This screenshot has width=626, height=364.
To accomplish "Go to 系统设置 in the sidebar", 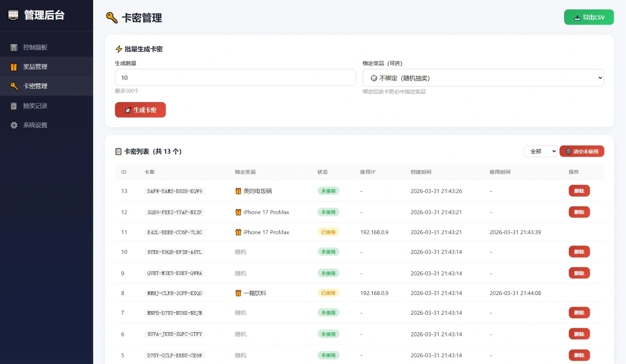I will coord(35,125).
